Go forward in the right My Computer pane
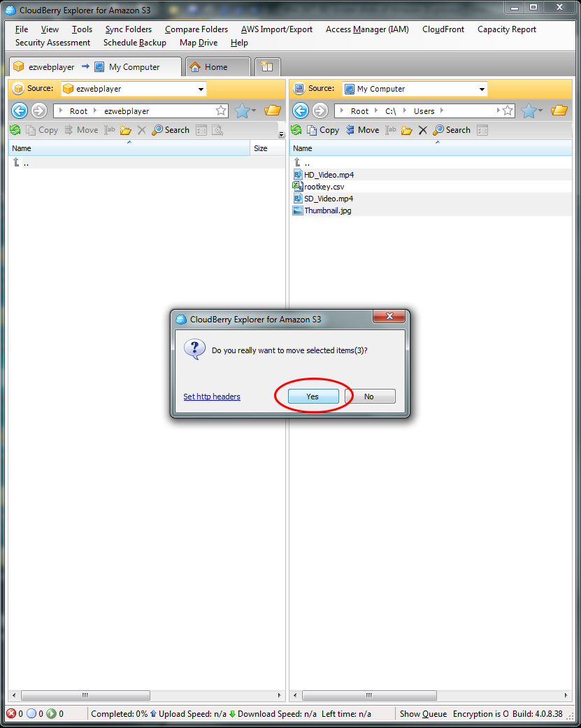The height and width of the screenshot is (728, 581). click(x=321, y=111)
